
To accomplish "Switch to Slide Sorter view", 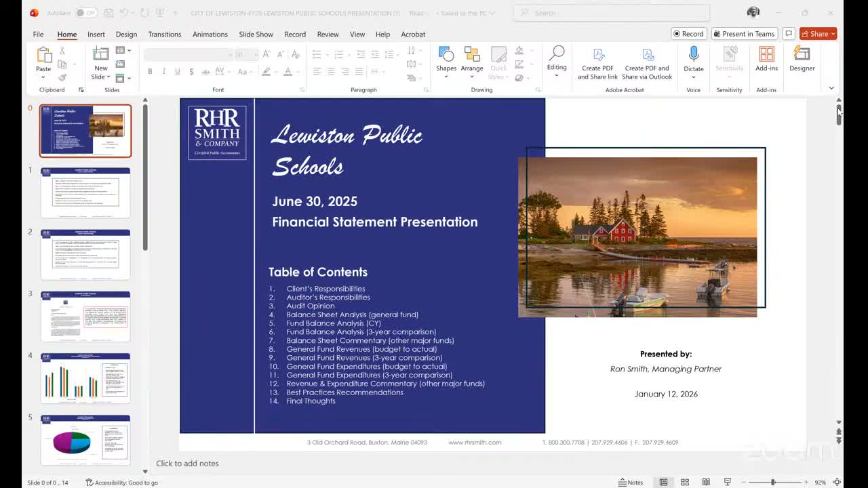I will [685, 482].
